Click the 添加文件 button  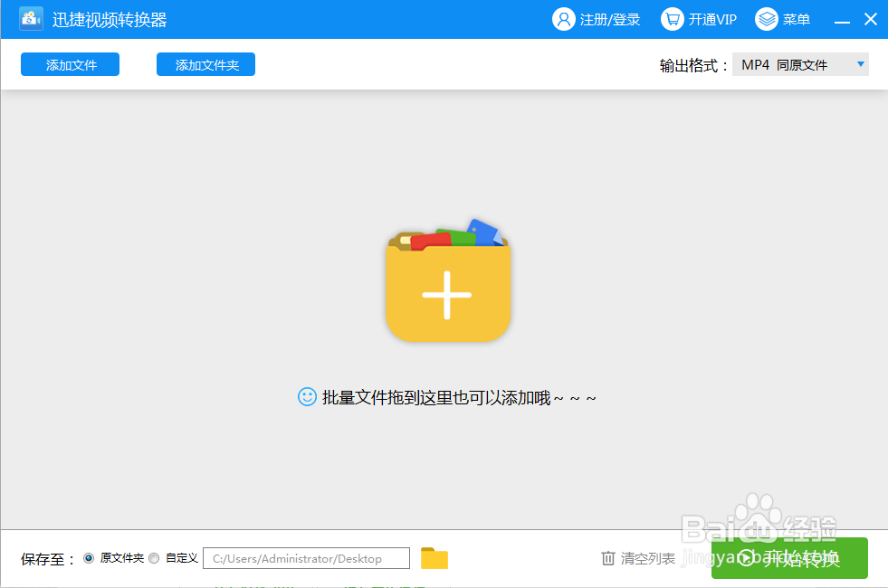pos(70,63)
